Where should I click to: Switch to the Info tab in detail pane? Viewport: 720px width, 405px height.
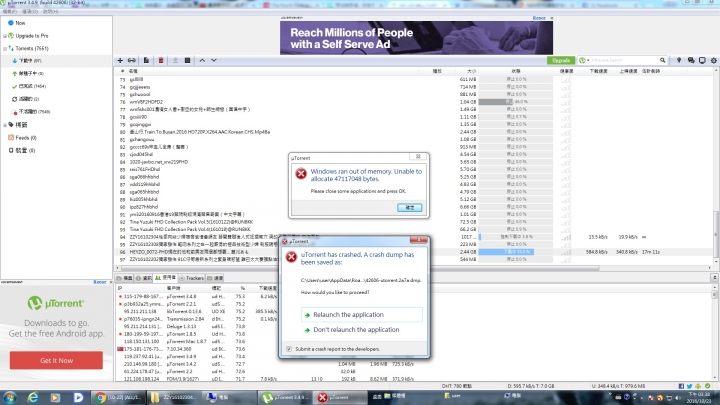(144, 278)
